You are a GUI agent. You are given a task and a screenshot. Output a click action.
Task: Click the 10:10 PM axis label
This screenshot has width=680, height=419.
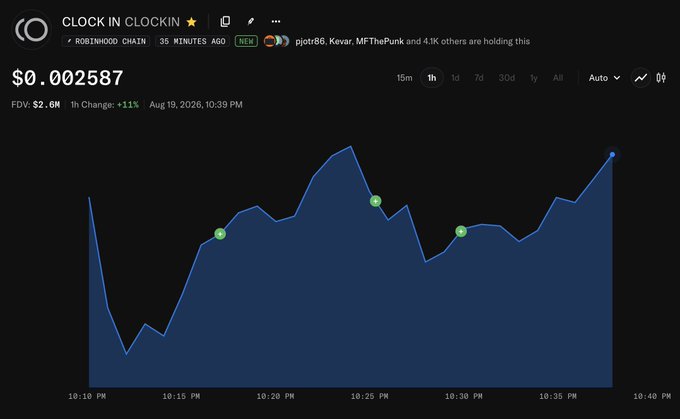coord(87,396)
